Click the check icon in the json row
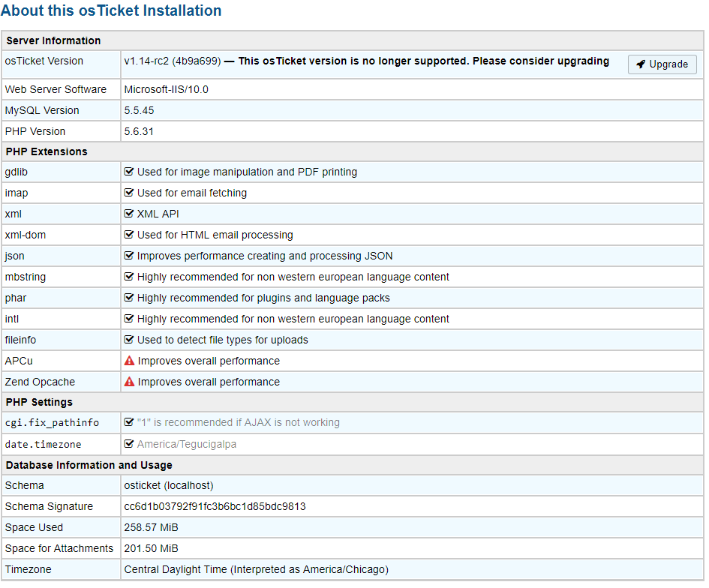Screen dimensions: 709x588 click(129, 256)
